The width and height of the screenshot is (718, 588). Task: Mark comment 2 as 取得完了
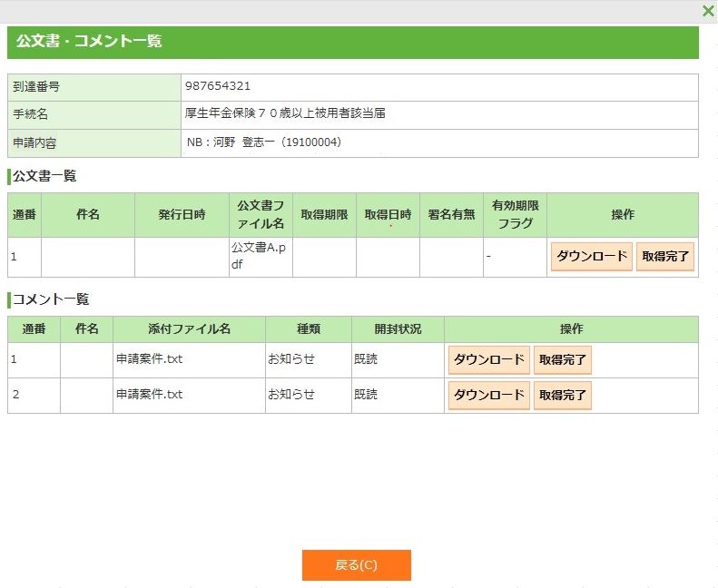(x=563, y=396)
